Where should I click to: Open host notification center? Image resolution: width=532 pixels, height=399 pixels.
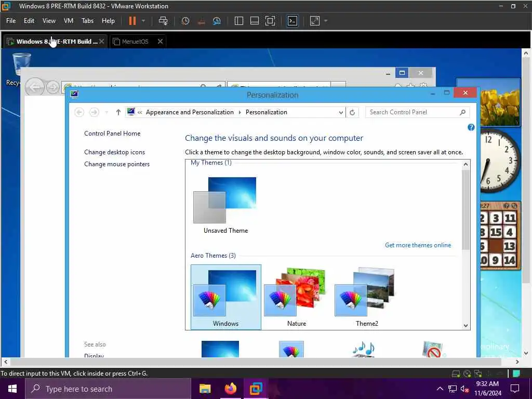tap(515, 389)
